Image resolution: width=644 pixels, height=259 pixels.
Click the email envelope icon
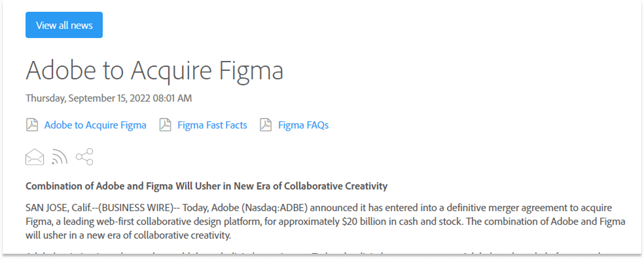tap(35, 157)
